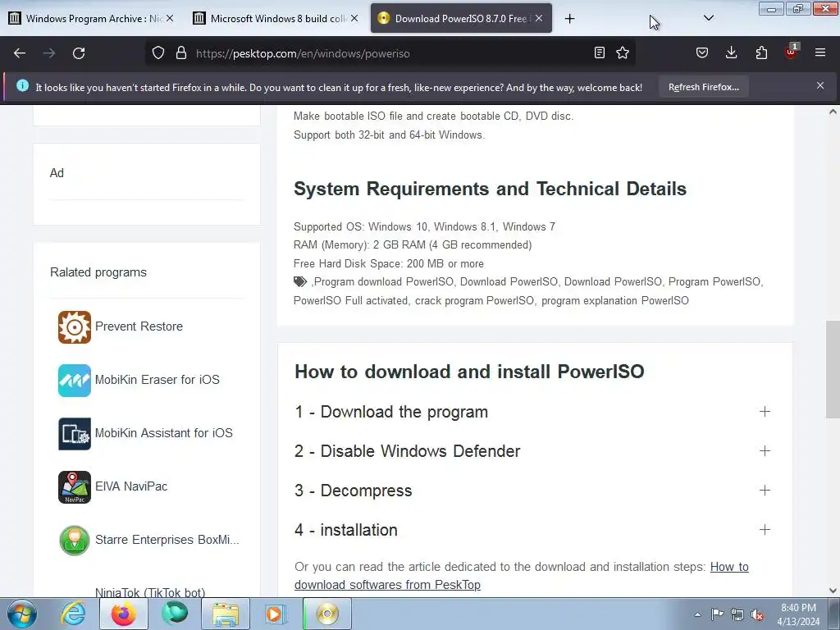The width and height of the screenshot is (840, 630).
Task: Open the MobiKin Eraser for iOS link
Action: point(157,379)
